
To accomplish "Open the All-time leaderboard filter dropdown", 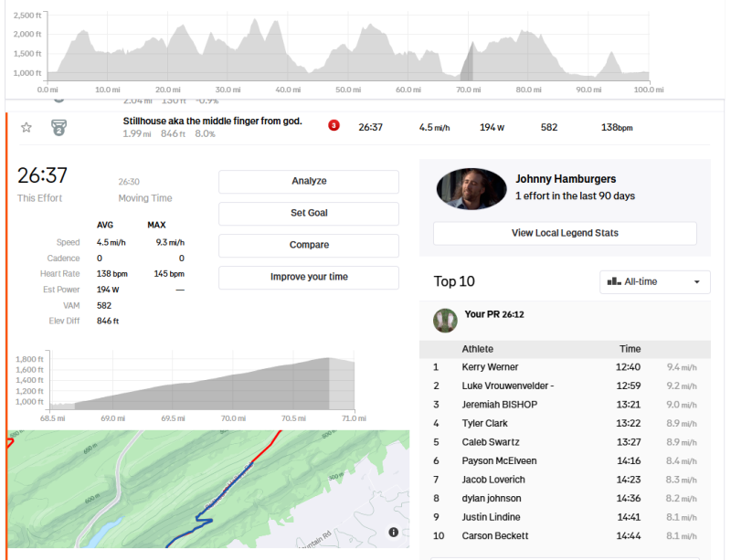I will point(654,281).
